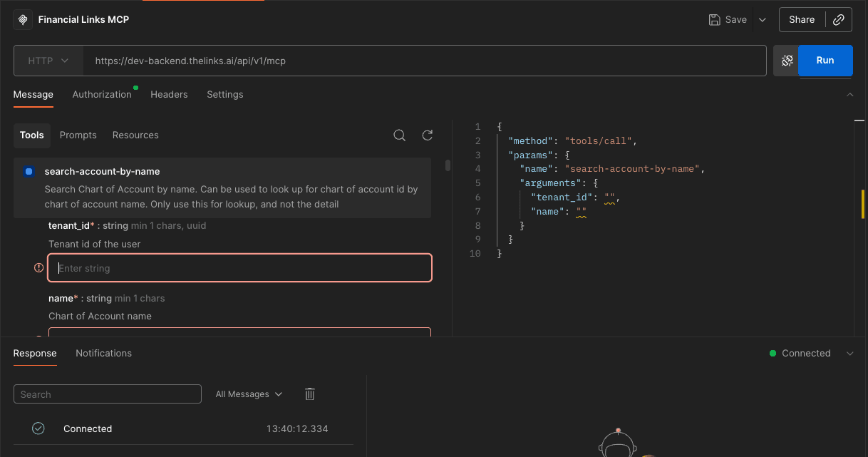
Task: Switch to the Authorization tab
Action: click(102, 94)
